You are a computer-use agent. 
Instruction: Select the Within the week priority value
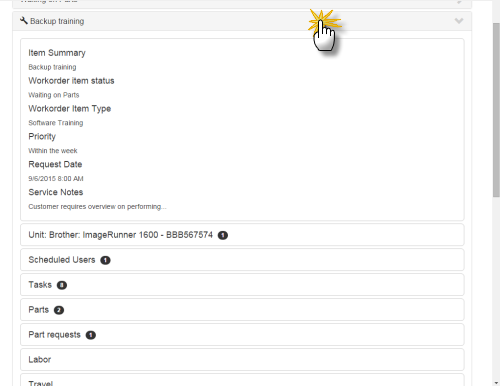click(x=53, y=151)
